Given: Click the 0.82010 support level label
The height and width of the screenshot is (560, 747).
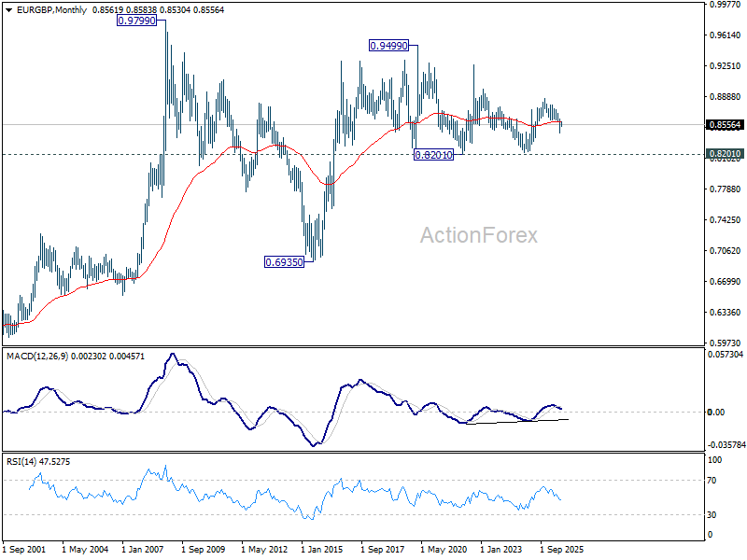Looking at the screenshot, I should coord(433,155).
